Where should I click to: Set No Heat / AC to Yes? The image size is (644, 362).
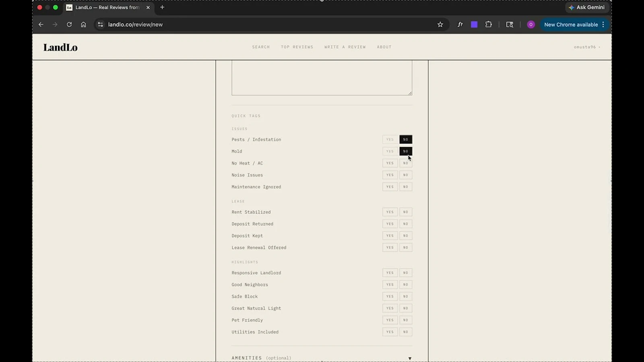click(390, 163)
